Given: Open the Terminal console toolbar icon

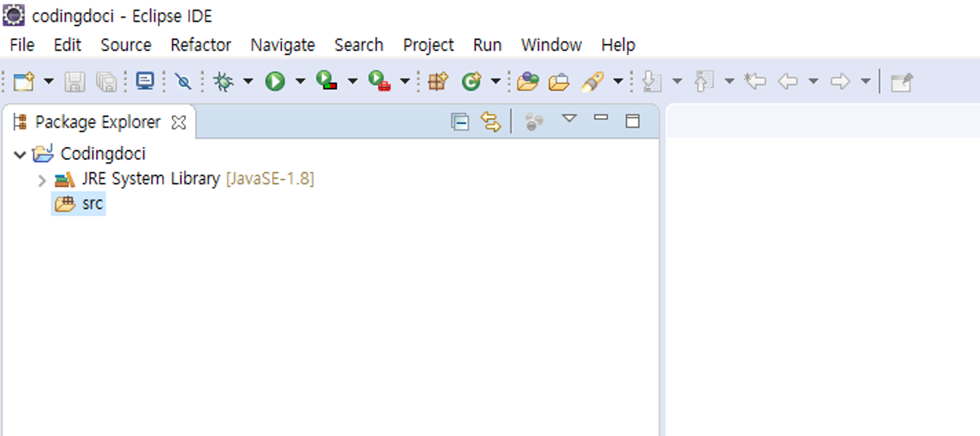Looking at the screenshot, I should coord(145,81).
